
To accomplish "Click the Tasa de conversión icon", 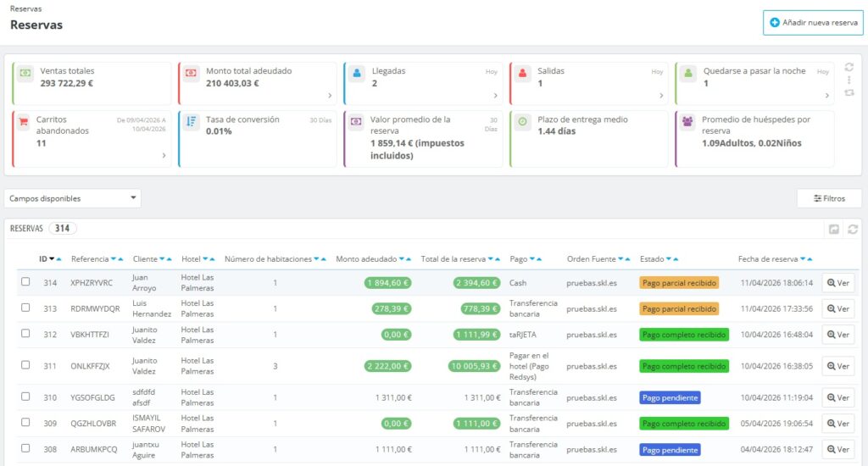I will coord(191,122).
